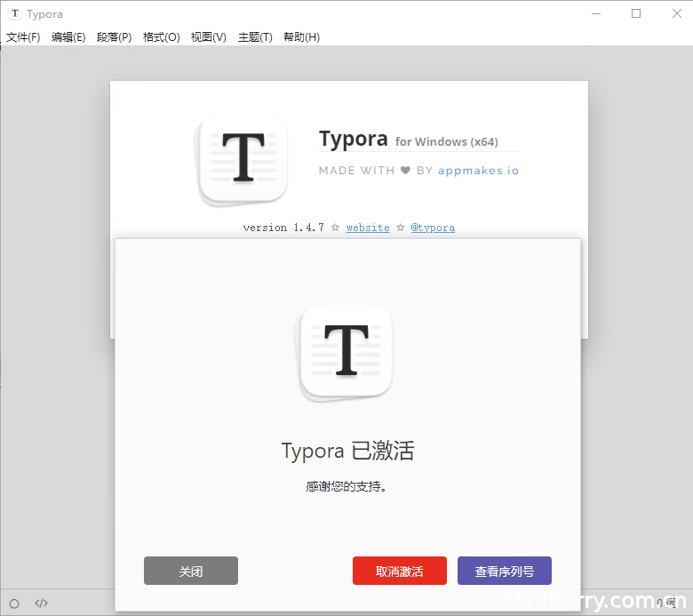
Task: Click the Typora logo in About panel
Action: tap(241, 160)
